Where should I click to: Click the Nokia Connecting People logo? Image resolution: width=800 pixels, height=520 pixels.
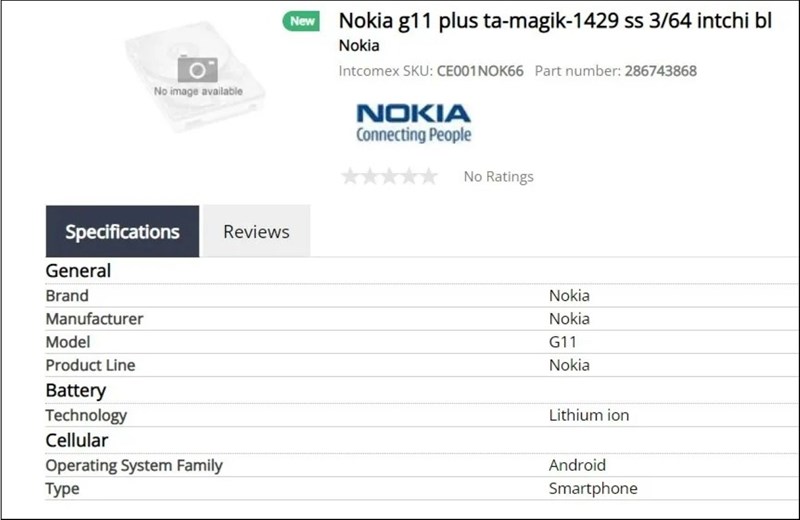click(413, 122)
